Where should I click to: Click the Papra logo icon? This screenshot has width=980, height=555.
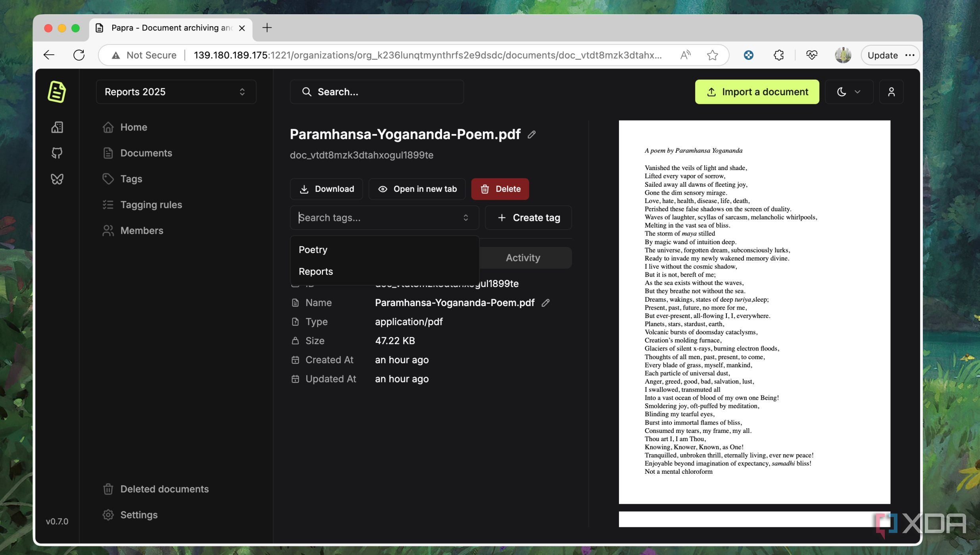pyautogui.click(x=57, y=92)
